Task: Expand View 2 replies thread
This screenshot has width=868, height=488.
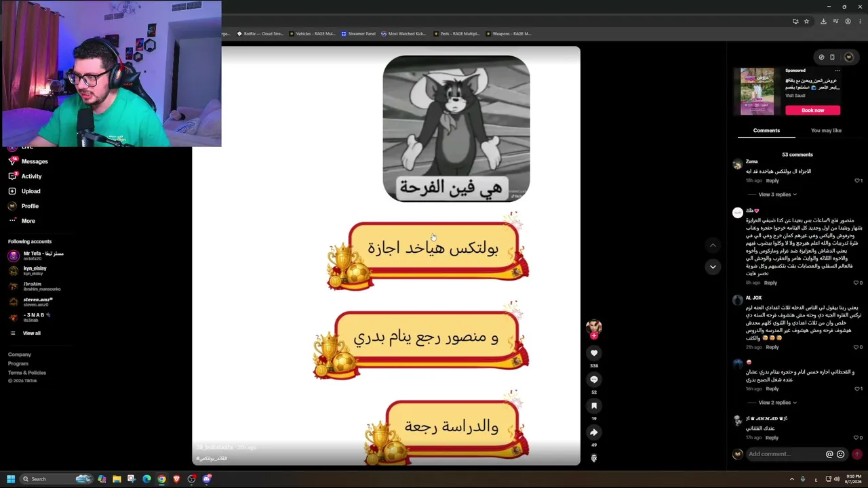Action: (777, 403)
